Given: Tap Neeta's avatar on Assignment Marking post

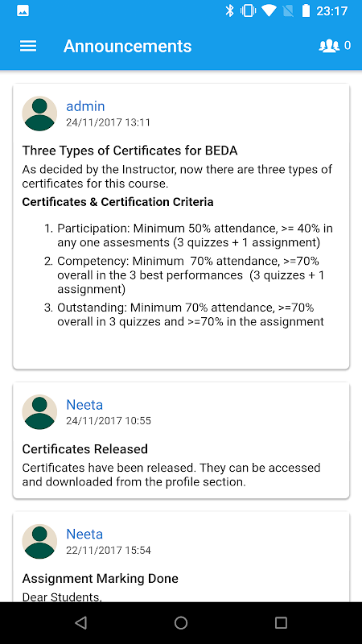Looking at the screenshot, I should (x=39, y=541).
